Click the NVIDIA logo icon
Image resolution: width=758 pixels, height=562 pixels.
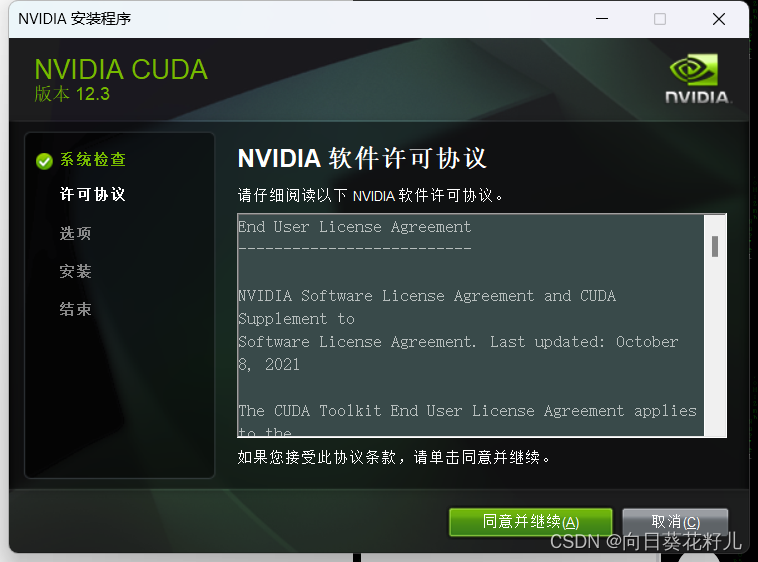point(697,79)
